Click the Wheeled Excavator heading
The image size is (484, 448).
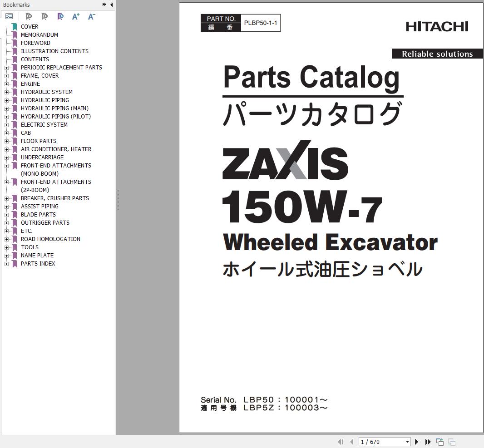click(330, 242)
